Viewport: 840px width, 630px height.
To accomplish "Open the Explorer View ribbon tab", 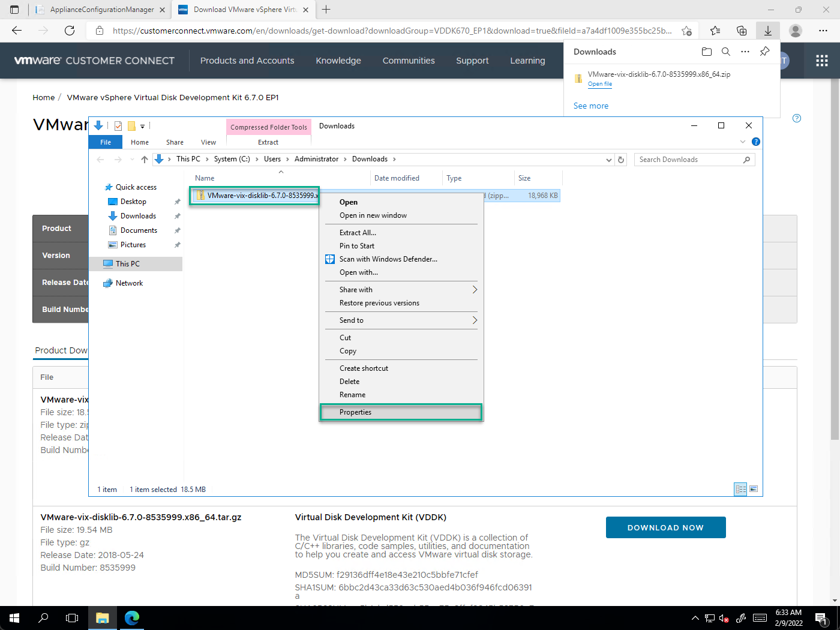I will coord(208,142).
